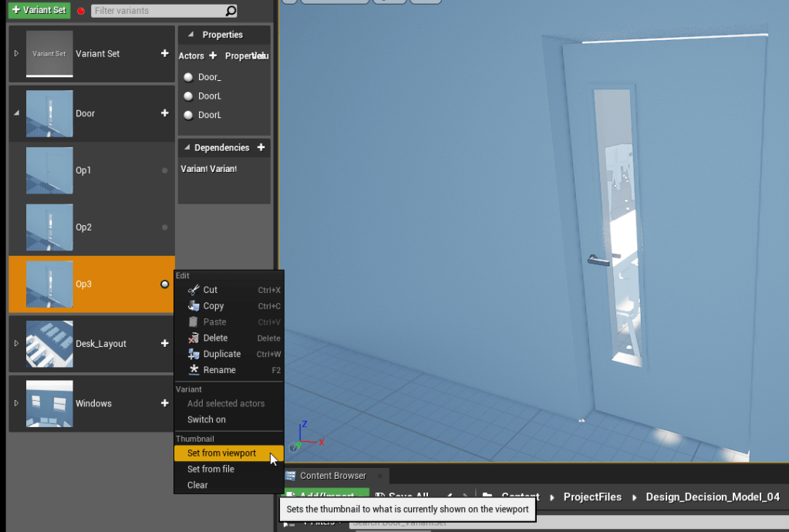
Task: Collapse the Properties panel section
Action: pyautogui.click(x=191, y=35)
